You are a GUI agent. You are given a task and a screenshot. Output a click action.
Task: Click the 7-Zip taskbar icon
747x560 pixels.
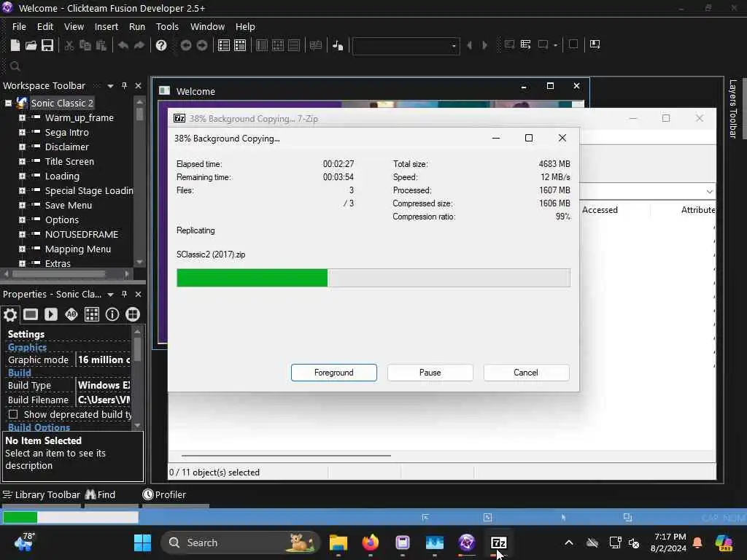coord(498,542)
